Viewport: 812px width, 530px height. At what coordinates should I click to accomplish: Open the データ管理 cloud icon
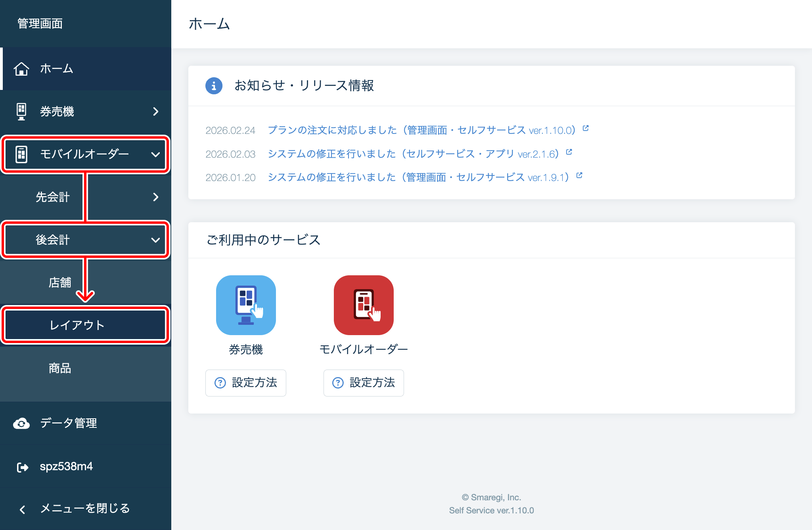tap(22, 423)
